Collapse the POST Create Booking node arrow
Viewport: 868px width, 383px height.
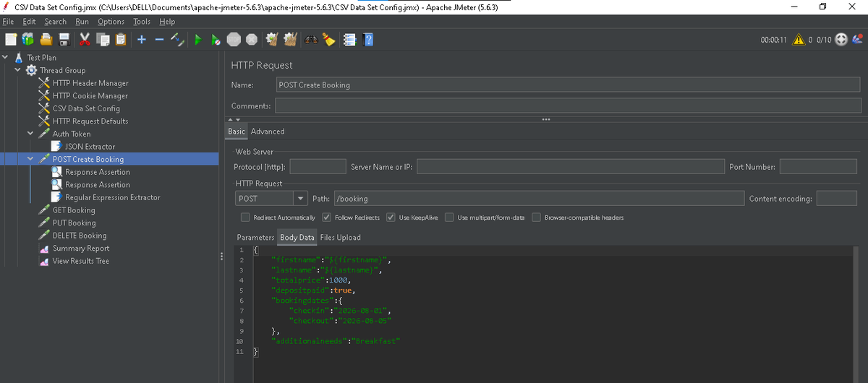coord(30,159)
